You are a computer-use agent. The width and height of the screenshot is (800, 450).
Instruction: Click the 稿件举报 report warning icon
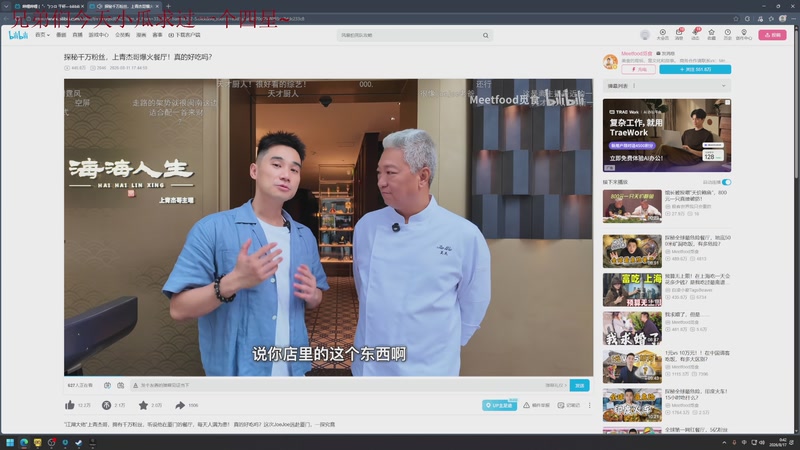pos(526,405)
